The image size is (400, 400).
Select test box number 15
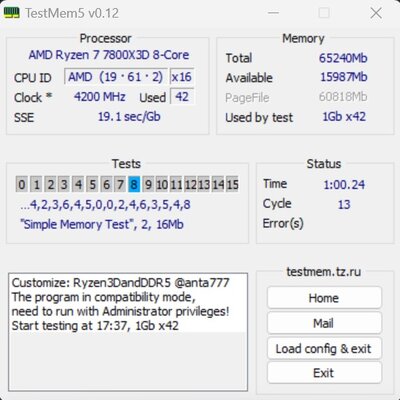232,184
